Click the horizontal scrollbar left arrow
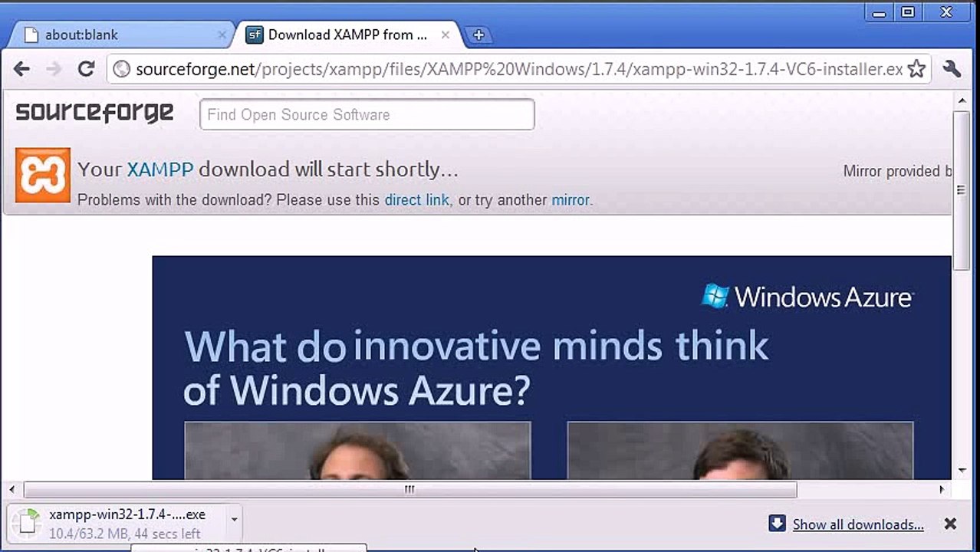980x552 pixels. coord(12,489)
